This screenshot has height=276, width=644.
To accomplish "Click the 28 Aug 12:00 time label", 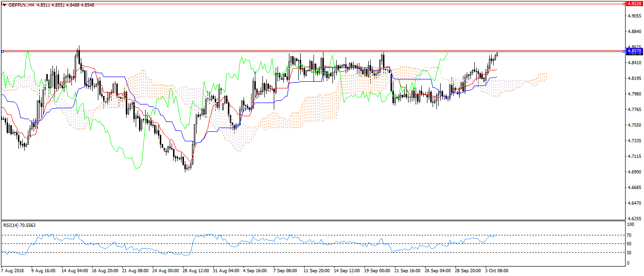I will point(196,271).
